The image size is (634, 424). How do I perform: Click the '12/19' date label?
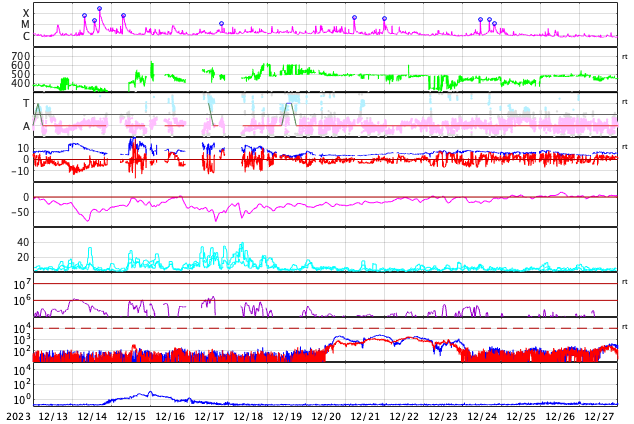tap(287, 417)
